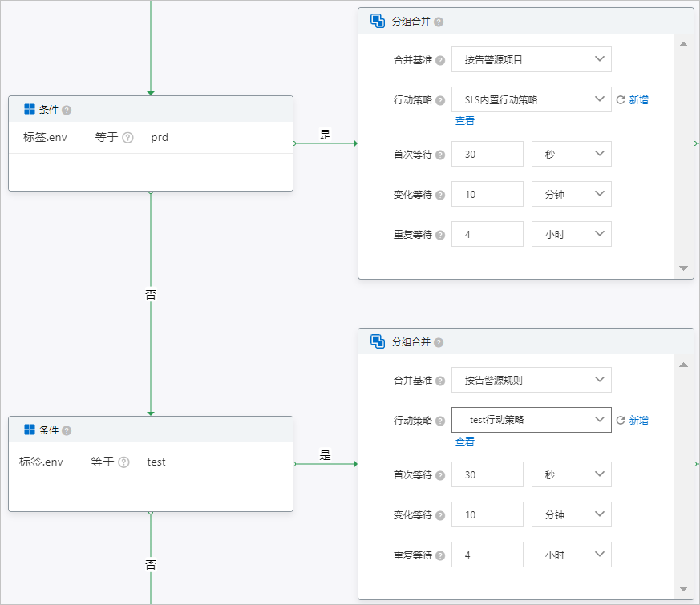The width and height of the screenshot is (700, 605).
Task: Click help icon for 变化等待 in top panel
Action: tap(440, 195)
